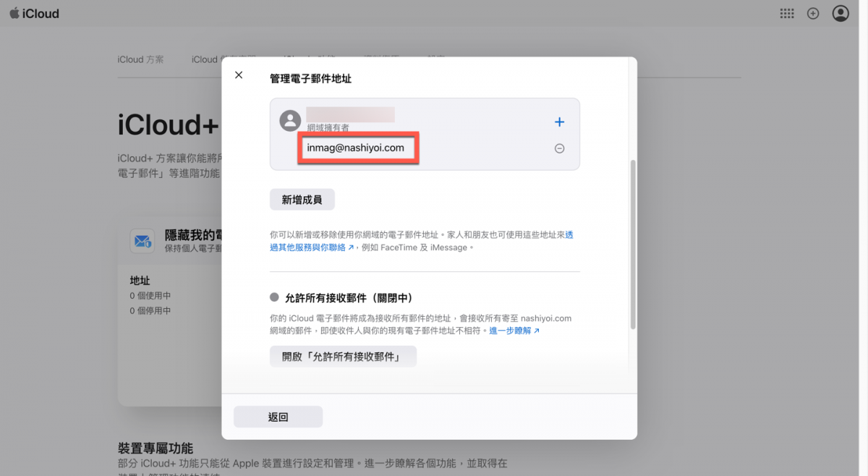Click the 地址 label in background card
Screen dimensions: 868x476
pyautogui.click(x=140, y=281)
